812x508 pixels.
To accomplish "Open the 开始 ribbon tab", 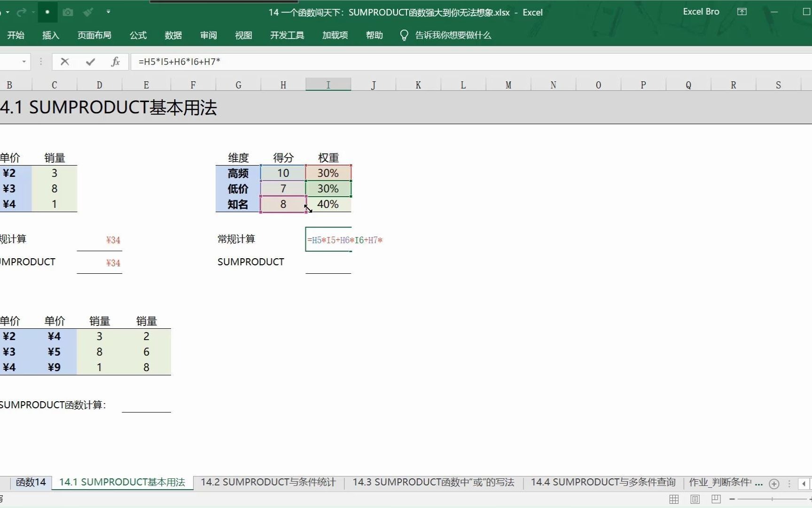I will (x=16, y=35).
